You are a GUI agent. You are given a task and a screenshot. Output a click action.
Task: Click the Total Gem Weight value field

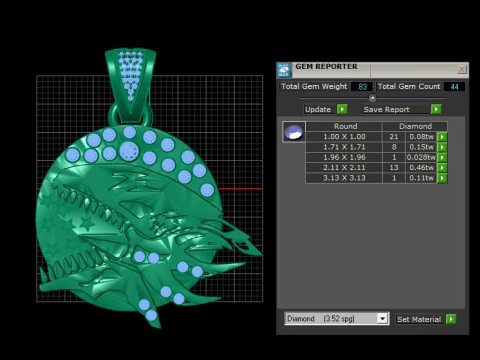click(362, 87)
